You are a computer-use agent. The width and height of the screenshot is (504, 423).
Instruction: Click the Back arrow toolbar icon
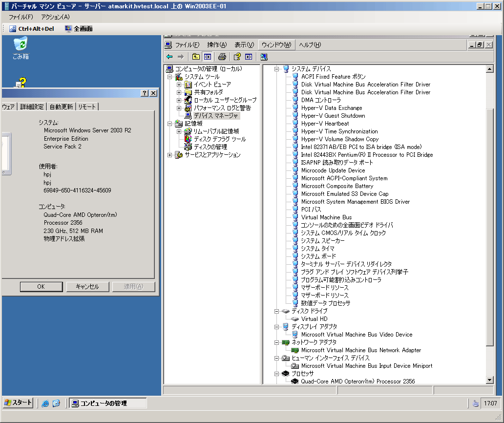(169, 57)
